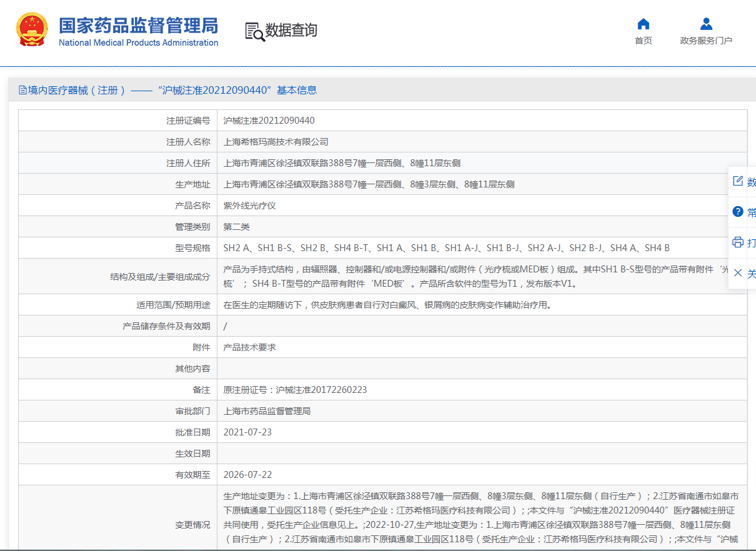The height and width of the screenshot is (551, 756).
Task: Click expiry date 2026-07-22
Action: pyautogui.click(x=247, y=475)
